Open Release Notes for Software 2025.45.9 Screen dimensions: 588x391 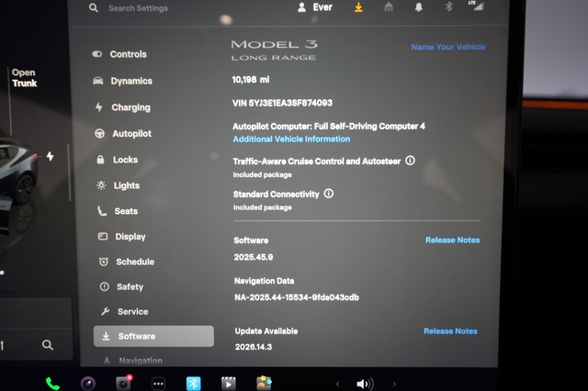coord(453,240)
